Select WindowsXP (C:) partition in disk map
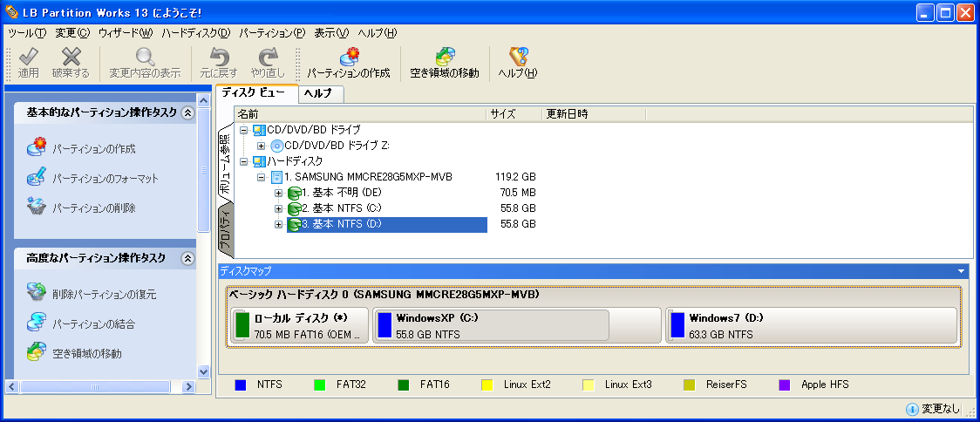Viewport: 980px width, 422px height. 517,325
